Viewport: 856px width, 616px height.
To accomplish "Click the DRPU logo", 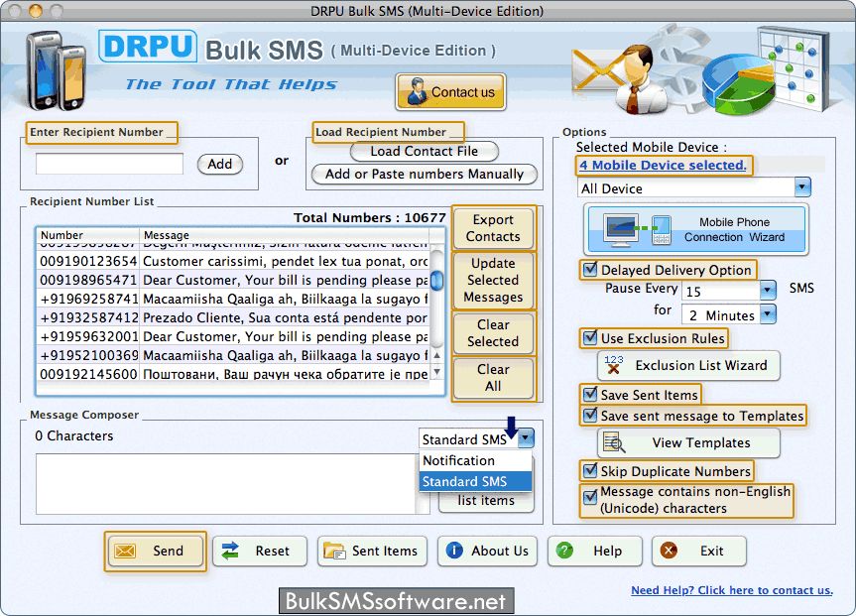I will pos(148,47).
